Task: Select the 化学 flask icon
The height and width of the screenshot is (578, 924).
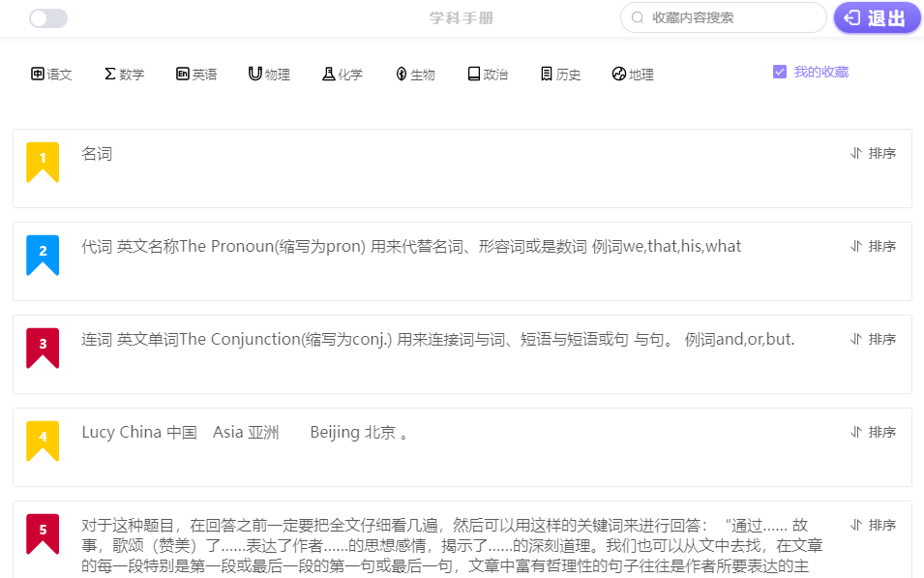Action: tap(328, 74)
